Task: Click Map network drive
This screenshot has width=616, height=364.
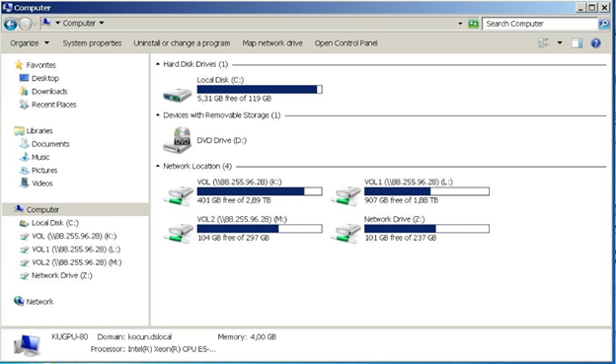Action: (272, 43)
